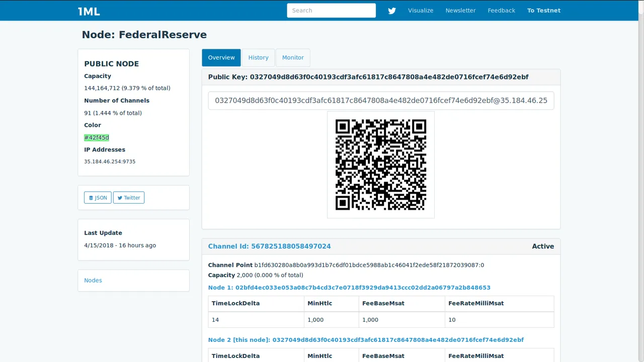Select the Public Key header text

click(x=368, y=77)
